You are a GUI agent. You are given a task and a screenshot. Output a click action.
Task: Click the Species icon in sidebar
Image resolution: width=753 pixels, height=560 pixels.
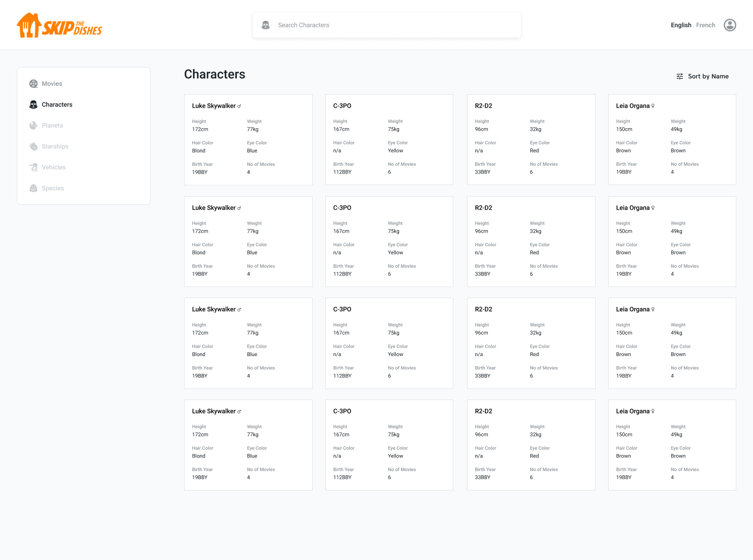tap(33, 188)
